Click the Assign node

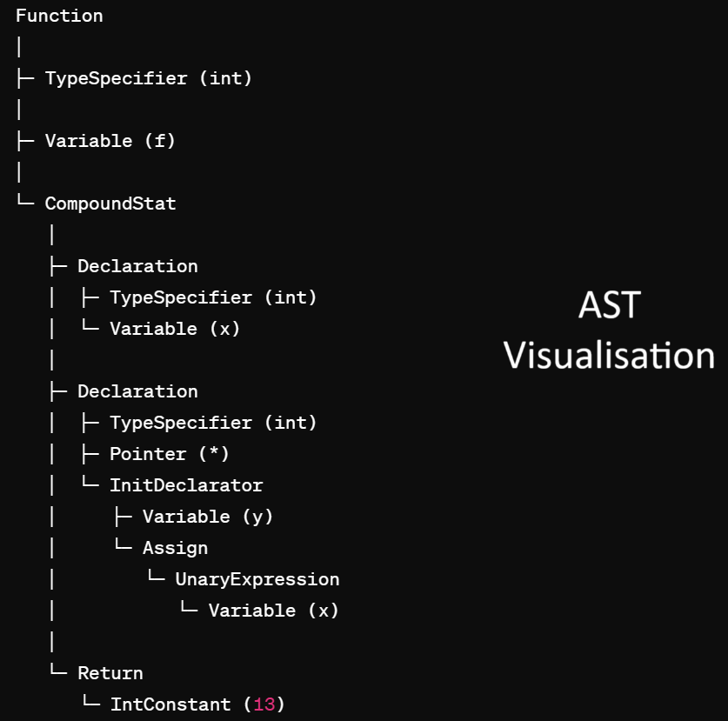(x=175, y=548)
